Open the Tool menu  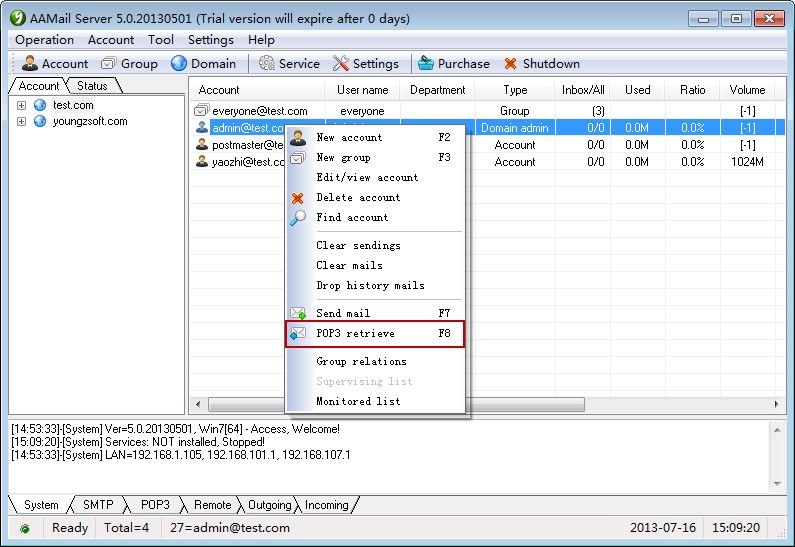coord(161,40)
